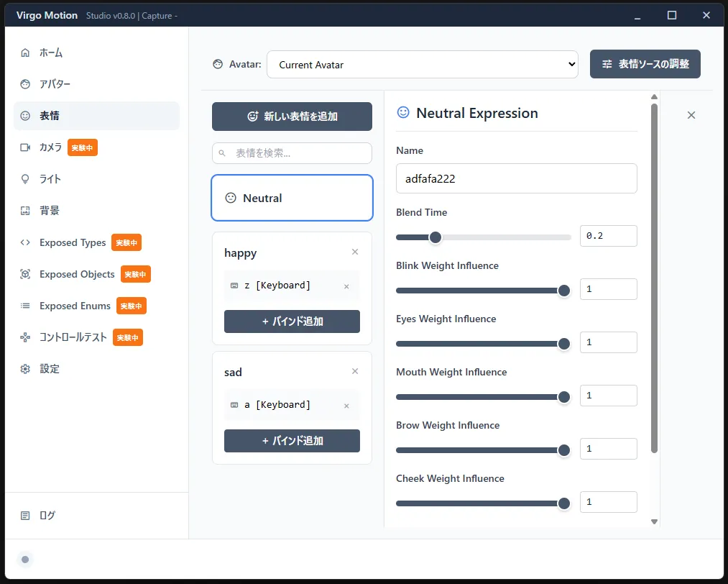Click the control test gamepad icon
Screen dimensions: 728x584
[26, 337]
